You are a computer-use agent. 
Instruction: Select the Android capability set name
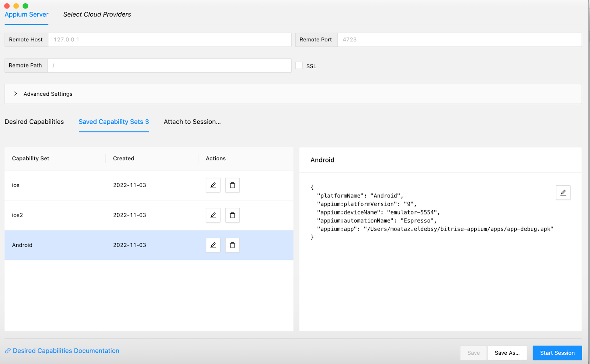(x=22, y=245)
